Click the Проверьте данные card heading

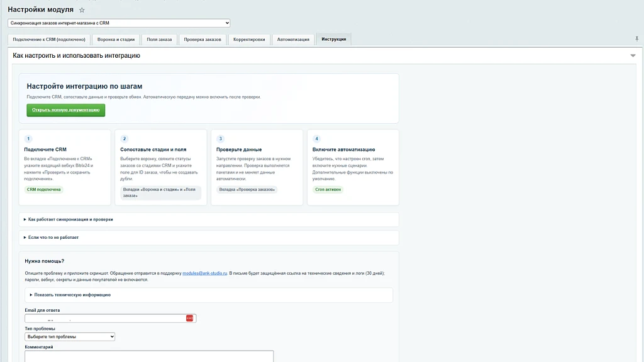[239, 150]
